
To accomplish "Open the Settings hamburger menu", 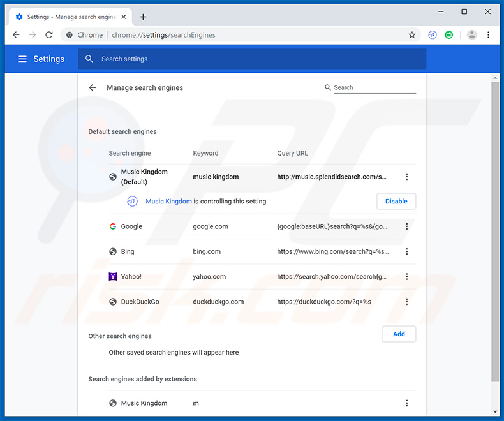I will [22, 59].
